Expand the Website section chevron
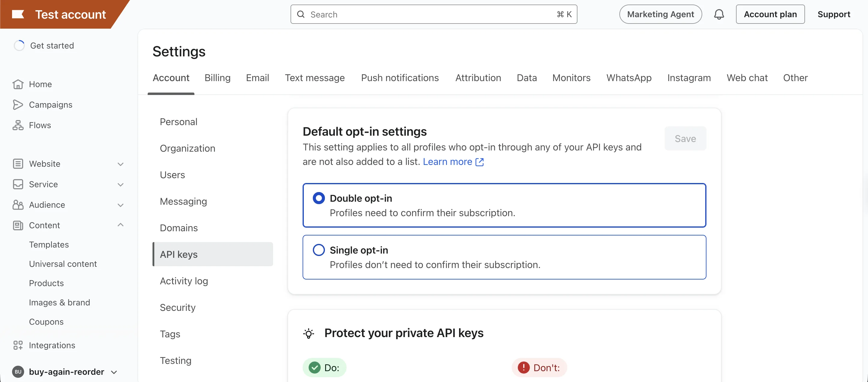Image resolution: width=868 pixels, height=382 pixels. pyautogui.click(x=120, y=164)
